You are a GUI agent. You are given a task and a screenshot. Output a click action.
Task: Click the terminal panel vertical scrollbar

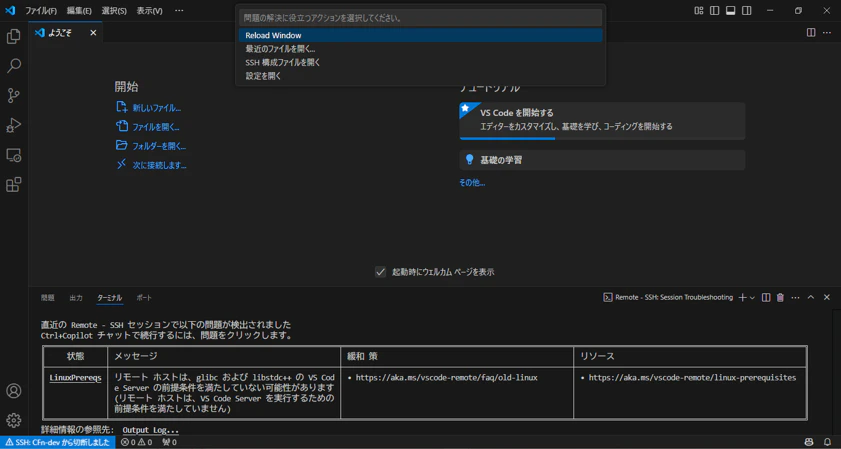[x=837, y=372]
